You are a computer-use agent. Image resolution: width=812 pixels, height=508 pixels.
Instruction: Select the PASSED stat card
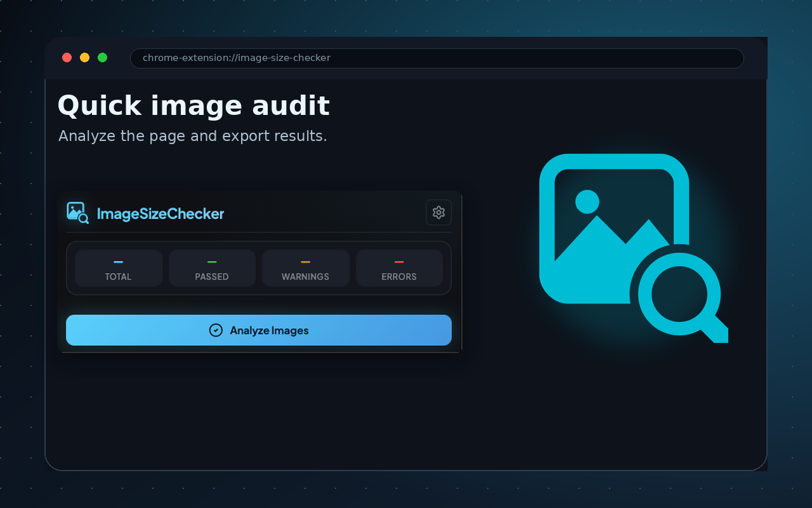212,268
